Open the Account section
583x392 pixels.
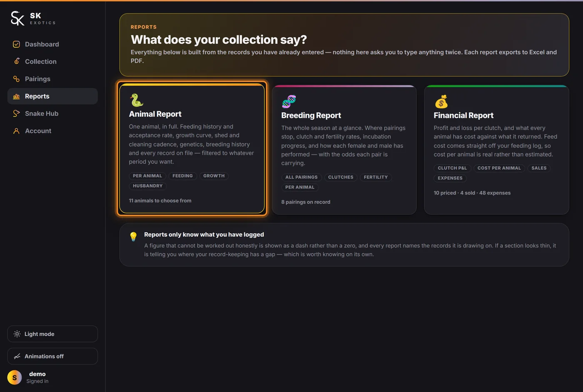coord(52,131)
